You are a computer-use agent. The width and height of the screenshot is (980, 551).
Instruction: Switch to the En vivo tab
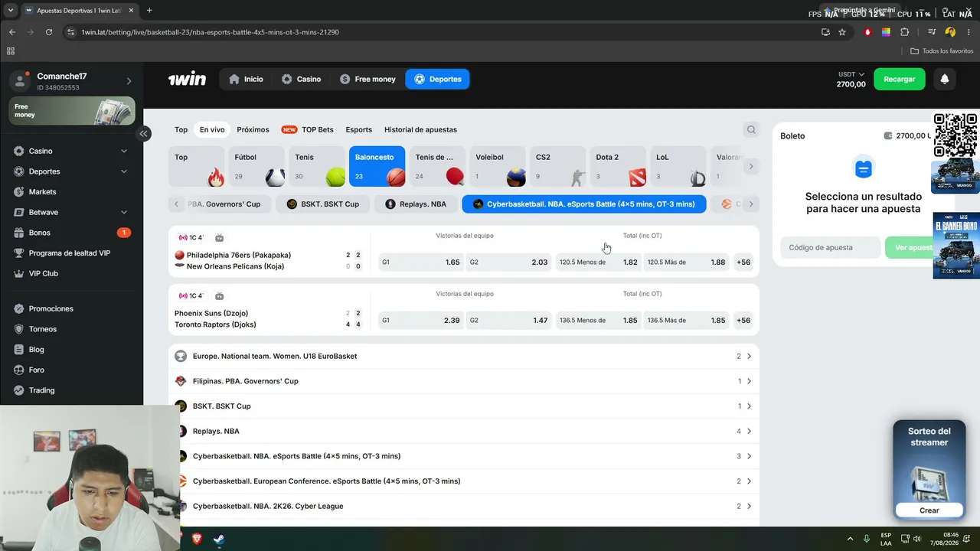point(212,129)
